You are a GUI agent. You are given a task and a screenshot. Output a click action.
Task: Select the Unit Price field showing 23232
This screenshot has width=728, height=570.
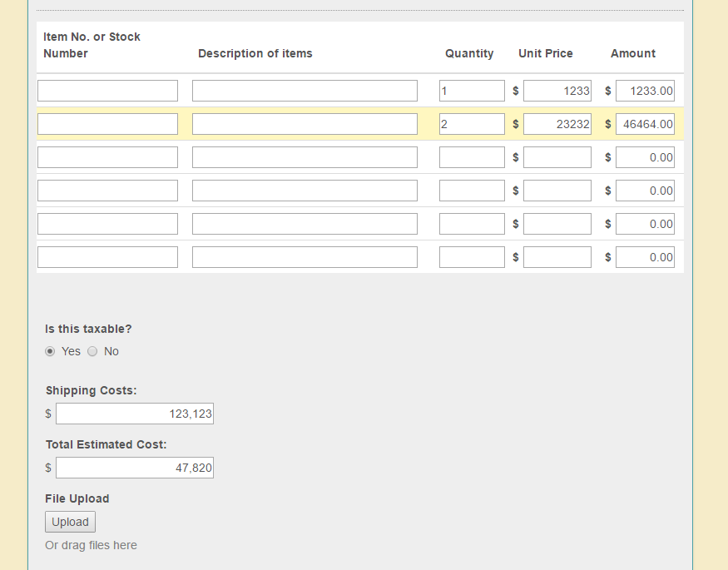tap(557, 124)
